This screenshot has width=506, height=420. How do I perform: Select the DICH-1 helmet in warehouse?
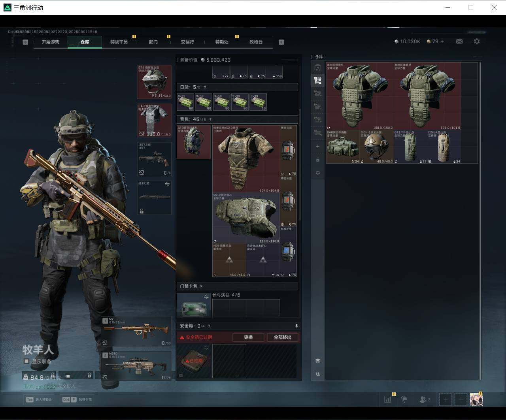tap(377, 147)
